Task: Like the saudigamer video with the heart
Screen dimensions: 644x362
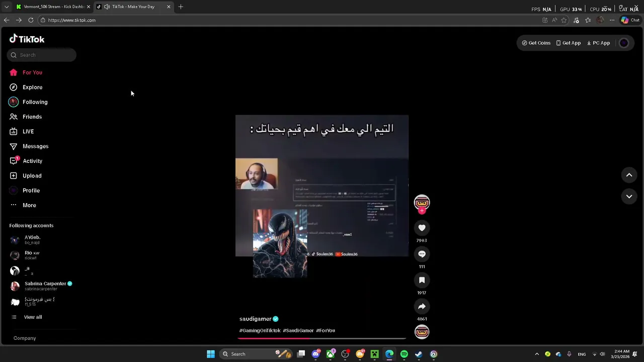Action: click(422, 228)
